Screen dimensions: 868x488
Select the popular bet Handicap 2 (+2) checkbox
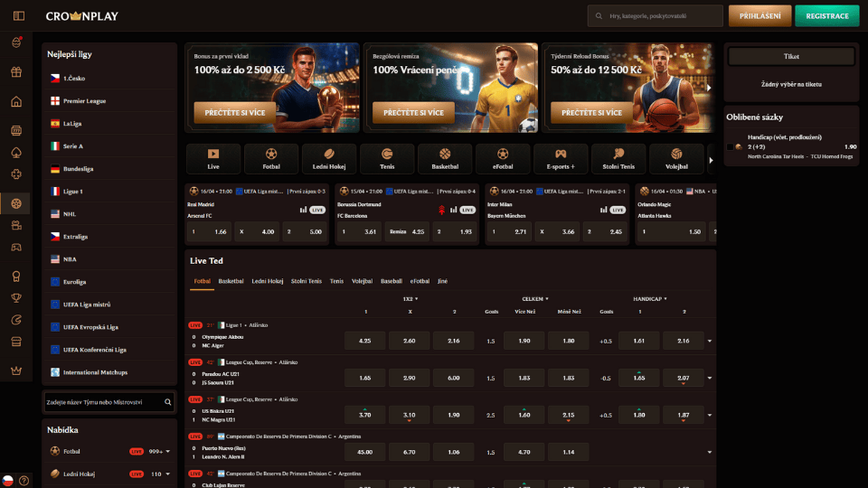pos(731,147)
